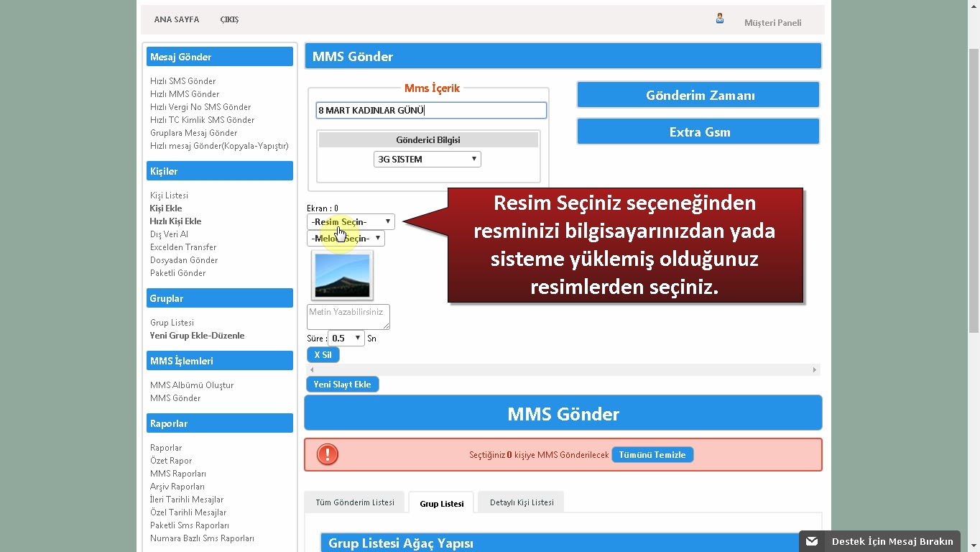Open the Resim Seçin dropdown
980x552 pixels.
(351, 222)
